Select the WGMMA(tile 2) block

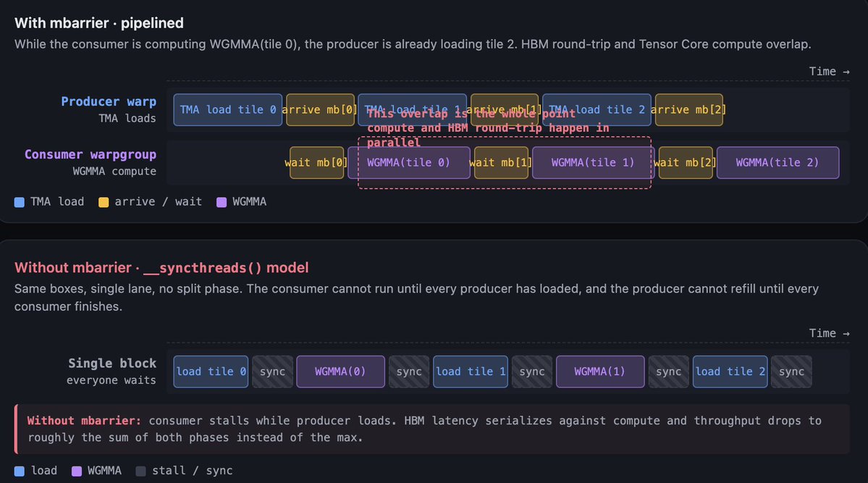coord(778,163)
